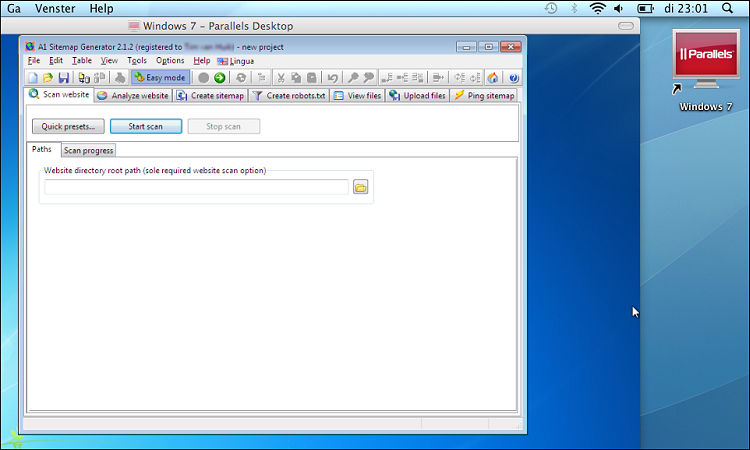The width and height of the screenshot is (750, 450).
Task: Open the Mac menu bar Help menu
Action: coord(101,9)
